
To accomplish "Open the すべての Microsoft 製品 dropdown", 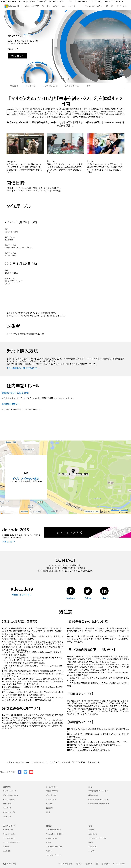I will coord(93,6).
